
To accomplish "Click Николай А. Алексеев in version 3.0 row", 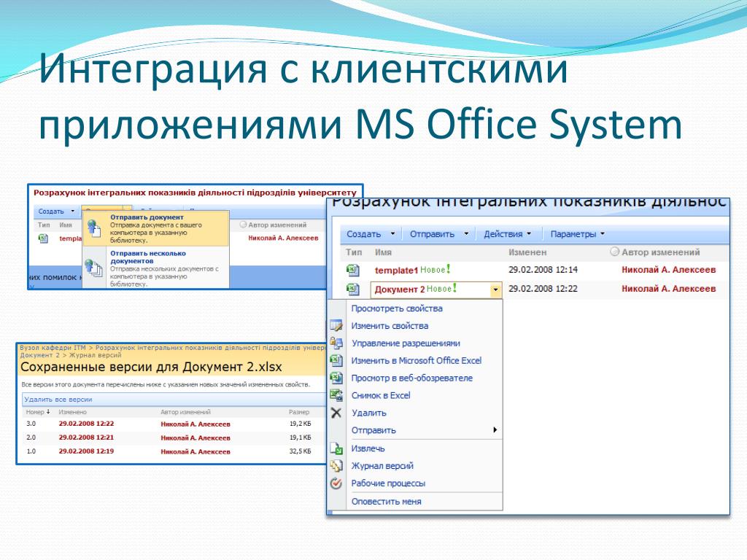I will [x=196, y=424].
